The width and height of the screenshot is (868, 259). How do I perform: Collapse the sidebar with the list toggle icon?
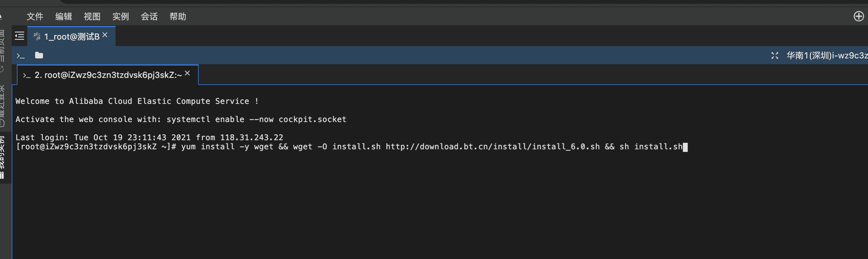click(x=19, y=36)
